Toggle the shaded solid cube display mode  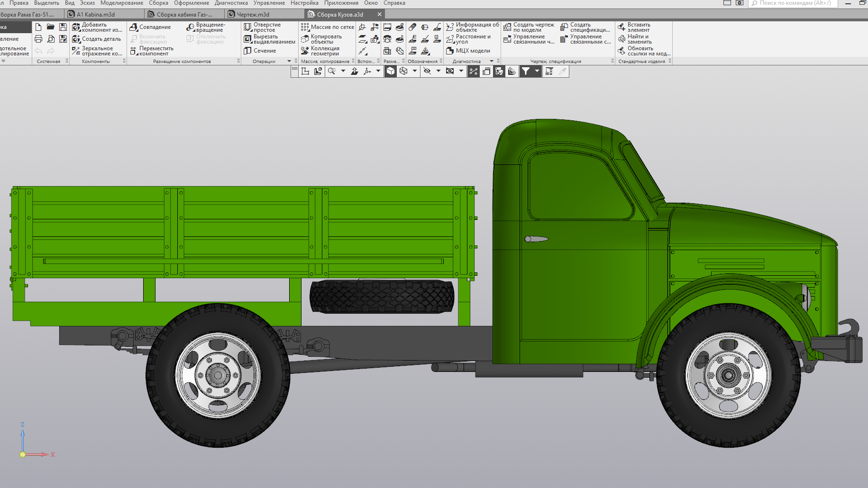[390, 71]
